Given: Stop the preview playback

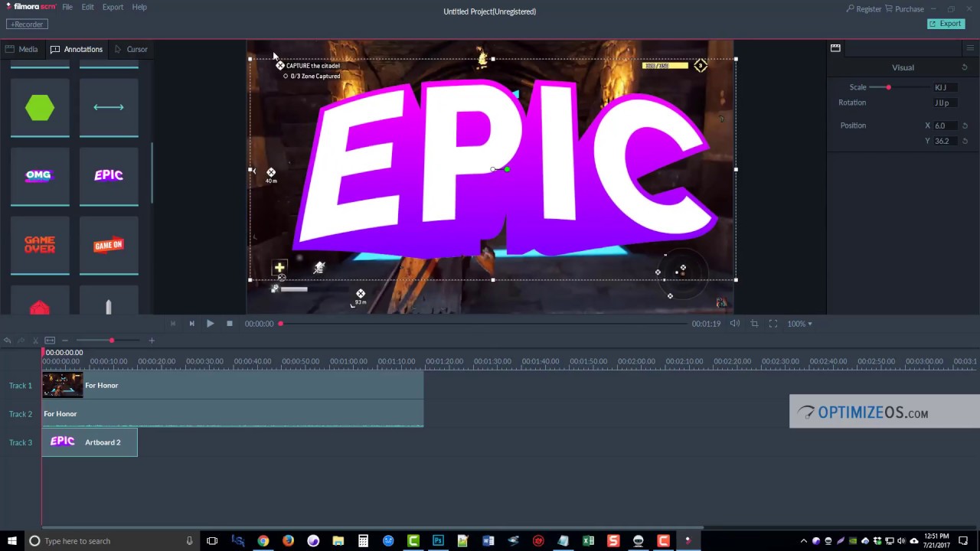Looking at the screenshot, I should 229,324.
